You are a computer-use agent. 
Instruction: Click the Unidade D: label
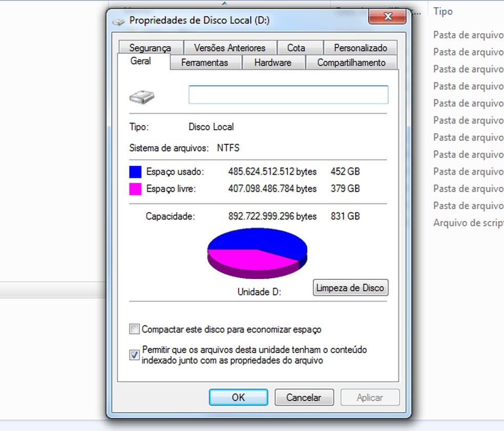tap(259, 292)
